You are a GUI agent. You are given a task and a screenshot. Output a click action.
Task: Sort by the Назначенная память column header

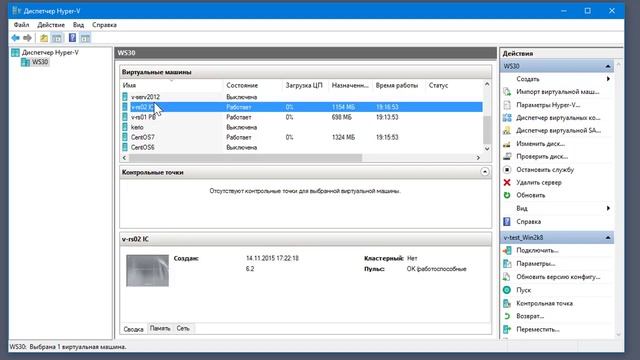coord(350,85)
